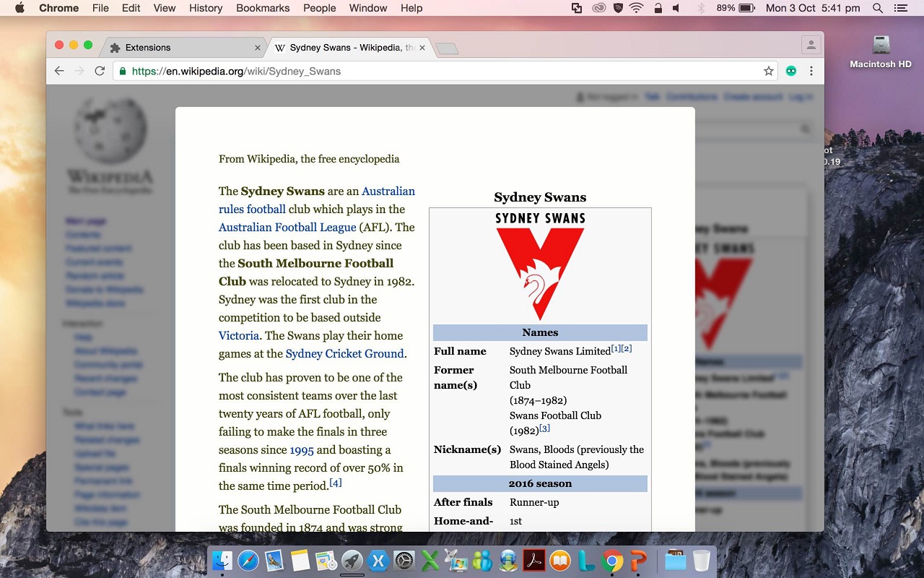Open Macintosh HD on the desktop
Screen dimensions: 924x578
(881, 51)
